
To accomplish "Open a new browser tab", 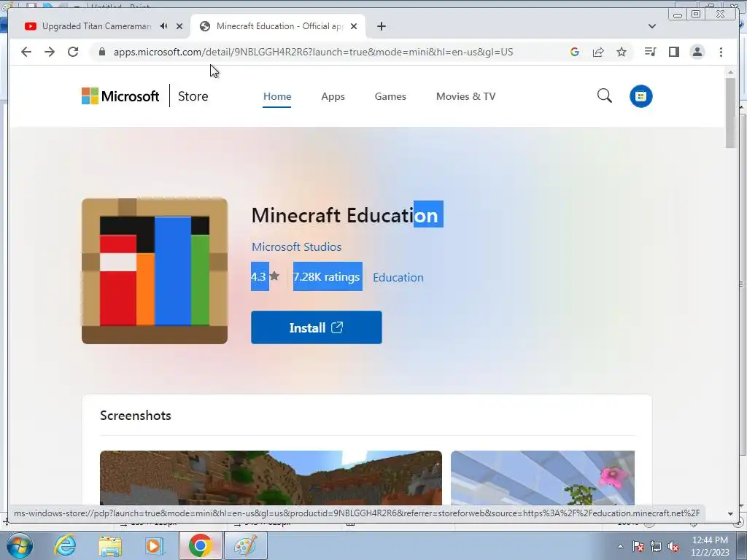I will point(381,26).
